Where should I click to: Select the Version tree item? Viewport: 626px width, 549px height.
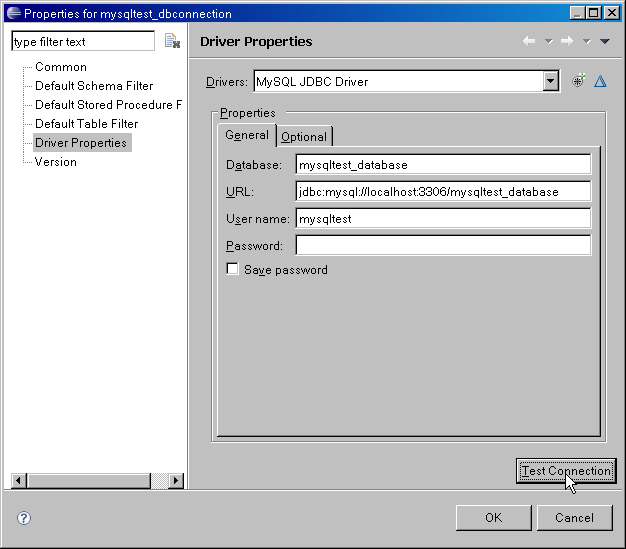tap(56, 162)
